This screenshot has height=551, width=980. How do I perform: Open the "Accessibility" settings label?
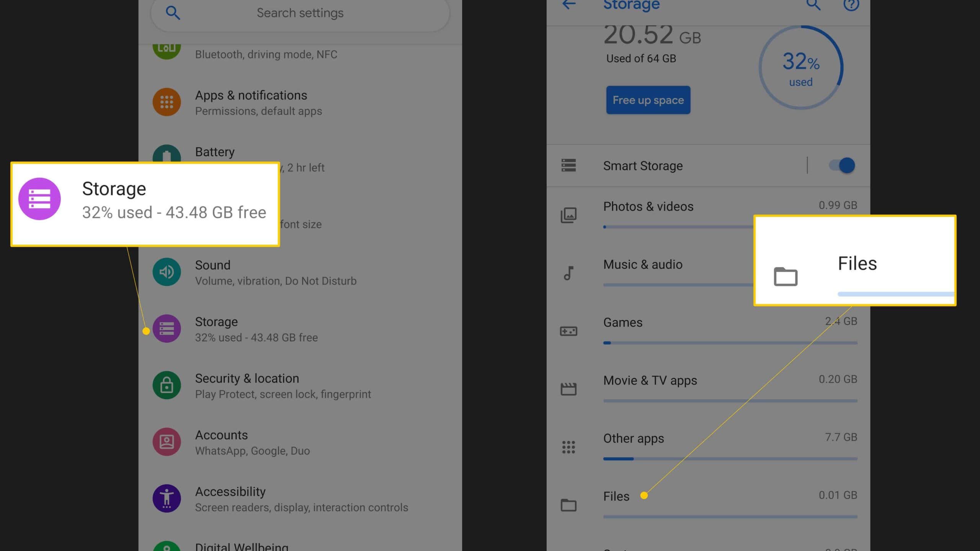pyautogui.click(x=230, y=492)
